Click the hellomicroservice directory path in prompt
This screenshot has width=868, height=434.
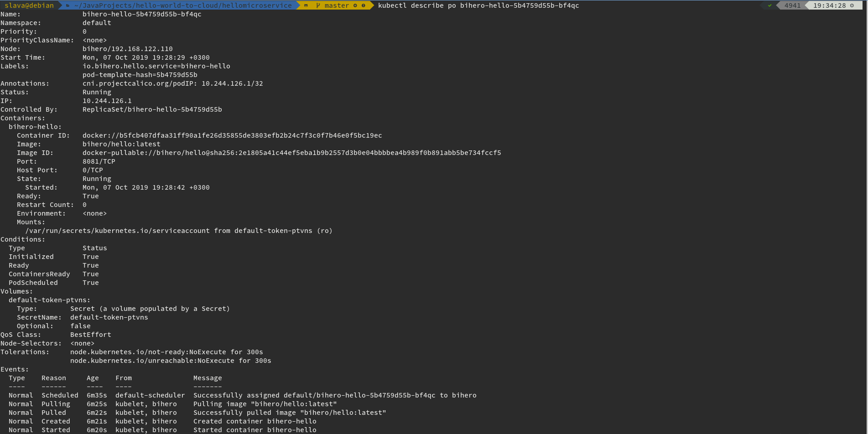tap(182, 5)
